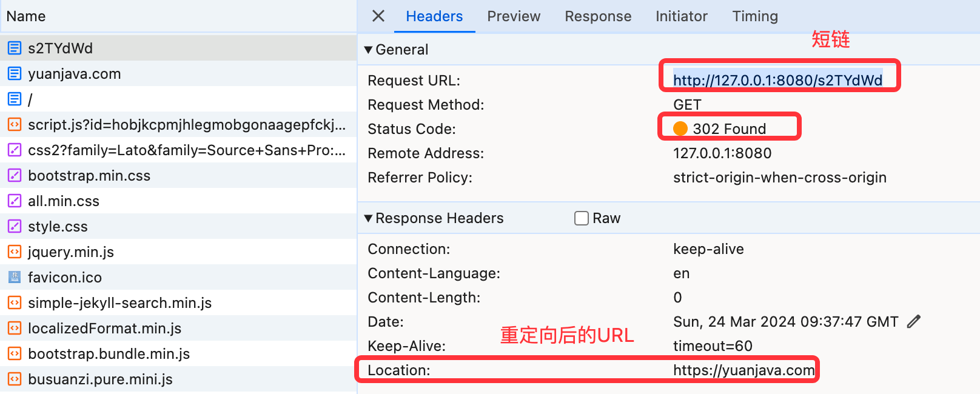
Task: Click script icon of localizedFormat.min.js
Action: [15, 328]
